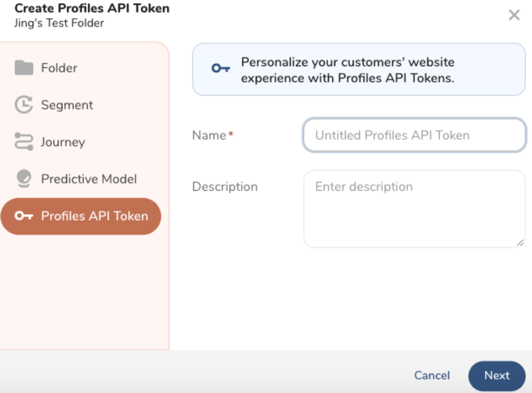The image size is (532, 393).
Task: Select the Folder text label in sidebar
Action: coord(59,68)
